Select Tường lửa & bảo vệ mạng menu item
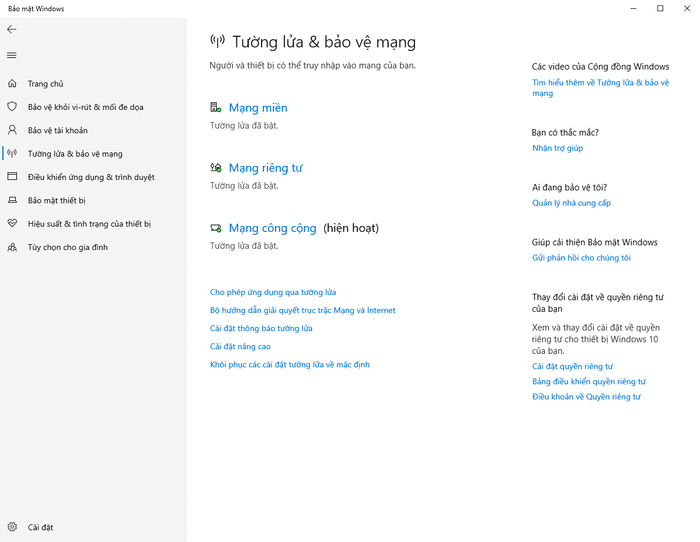This screenshot has width=700, height=542. point(75,154)
